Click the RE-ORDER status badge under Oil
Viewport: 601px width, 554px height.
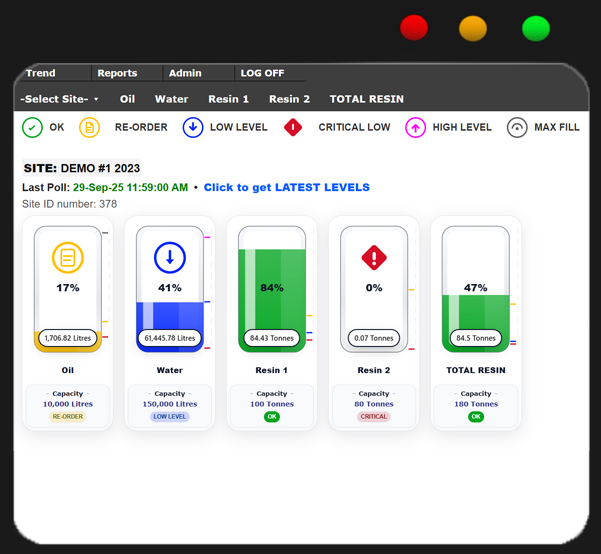coord(68,416)
